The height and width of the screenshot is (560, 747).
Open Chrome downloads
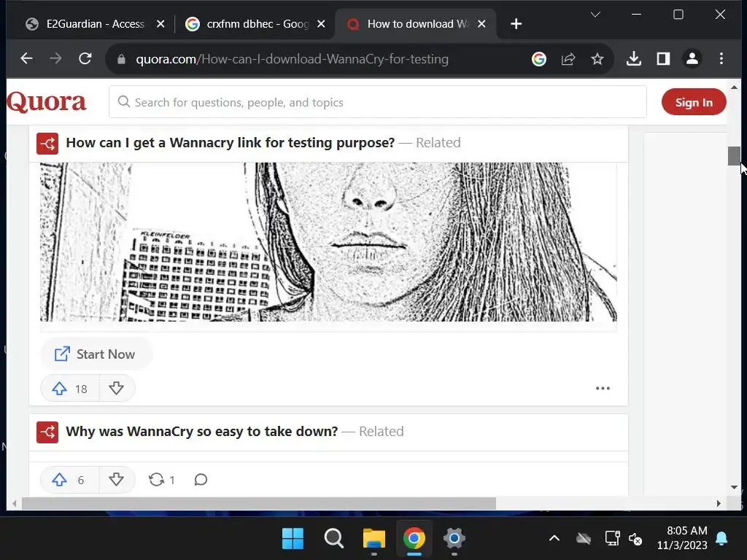[x=634, y=58]
